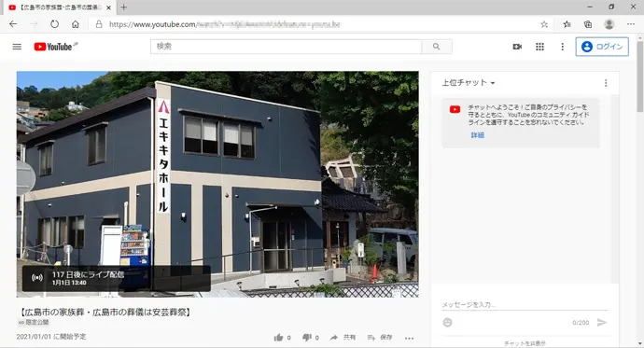The height and width of the screenshot is (348, 644).
Task: Open the browser profile avatar
Action: (609, 24)
